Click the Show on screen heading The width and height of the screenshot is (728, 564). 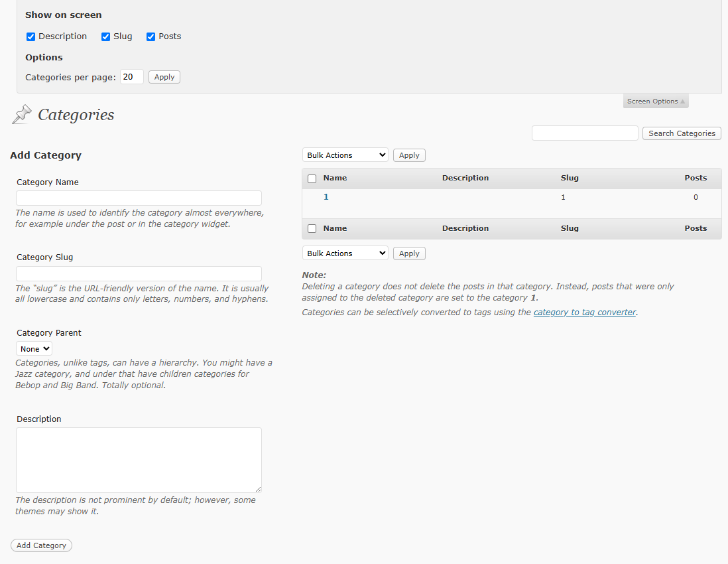[x=63, y=15]
